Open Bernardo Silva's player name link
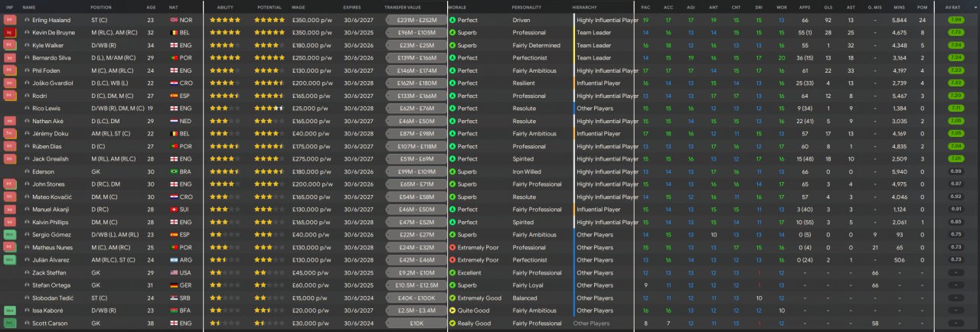The height and width of the screenshot is (332, 980). 52,58
